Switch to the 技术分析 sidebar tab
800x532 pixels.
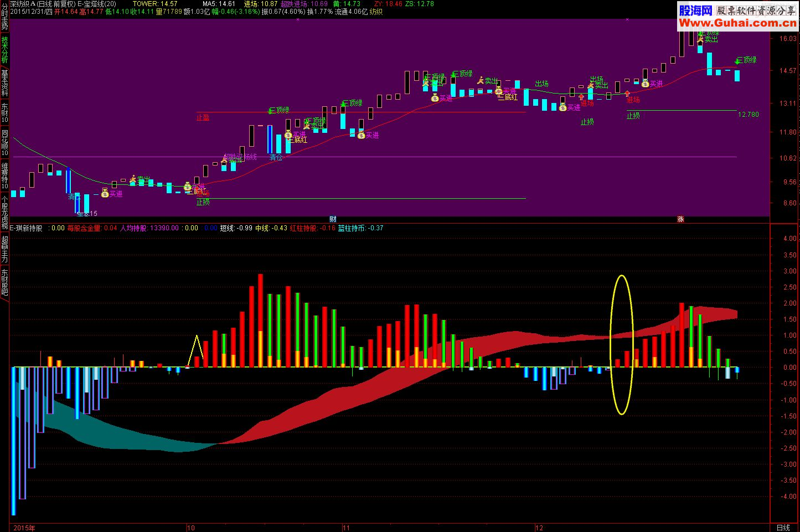tap(4, 50)
